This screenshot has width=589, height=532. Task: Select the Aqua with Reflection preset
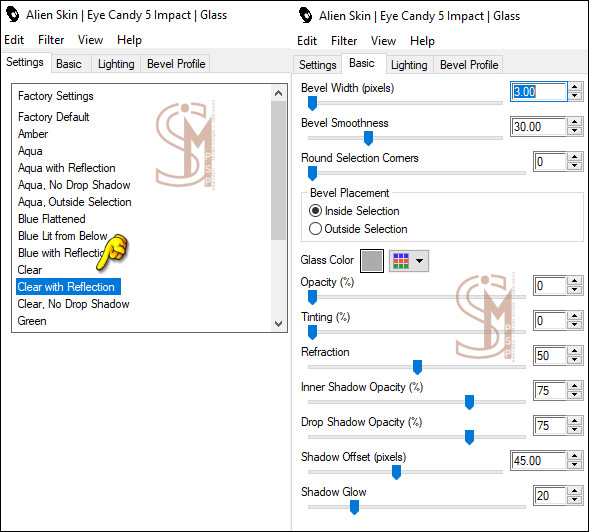click(x=66, y=168)
